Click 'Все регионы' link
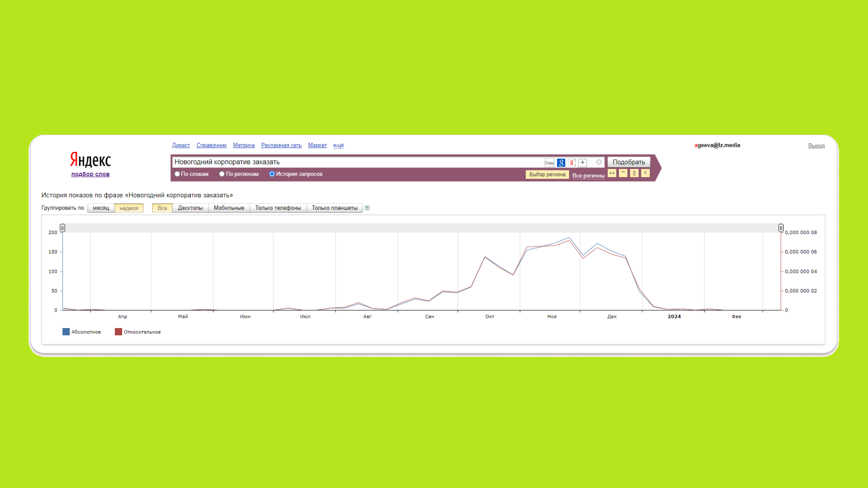 click(588, 176)
